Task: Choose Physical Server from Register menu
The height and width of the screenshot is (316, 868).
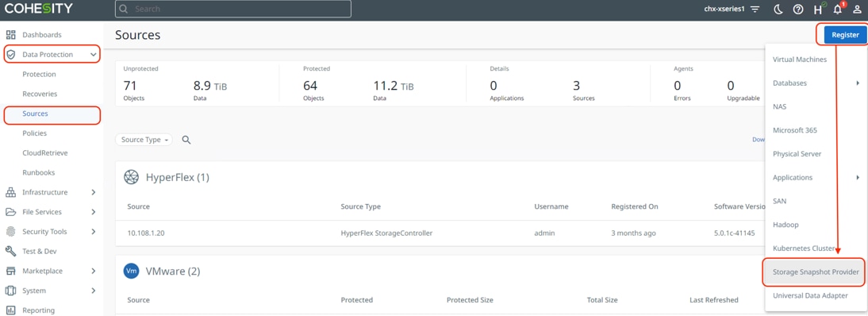Action: click(x=797, y=153)
